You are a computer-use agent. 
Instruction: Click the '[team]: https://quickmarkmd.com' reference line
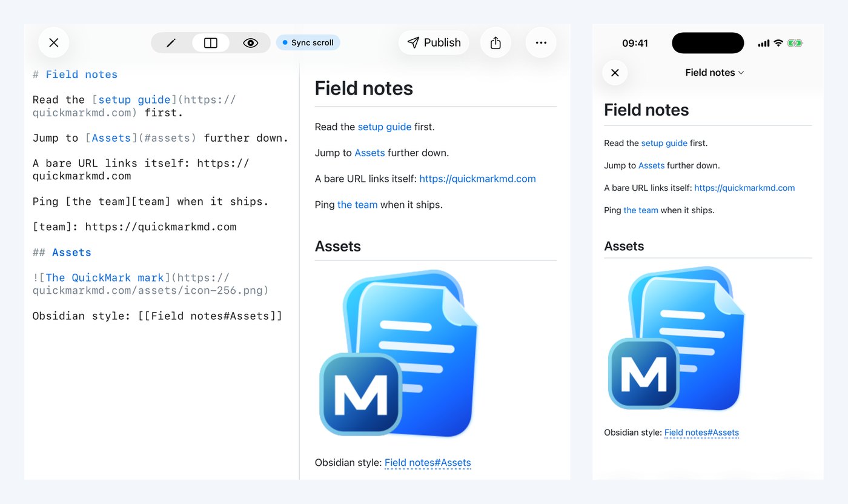coord(134,227)
